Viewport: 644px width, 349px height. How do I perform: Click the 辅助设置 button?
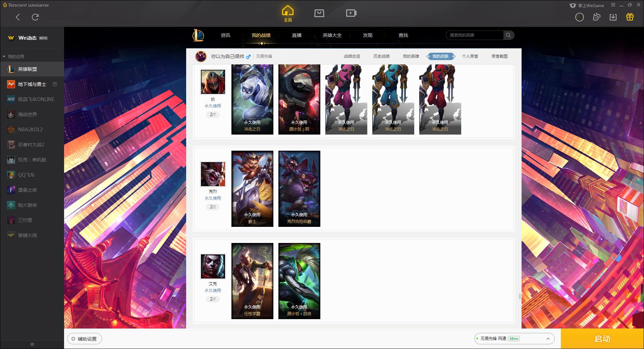coord(85,339)
